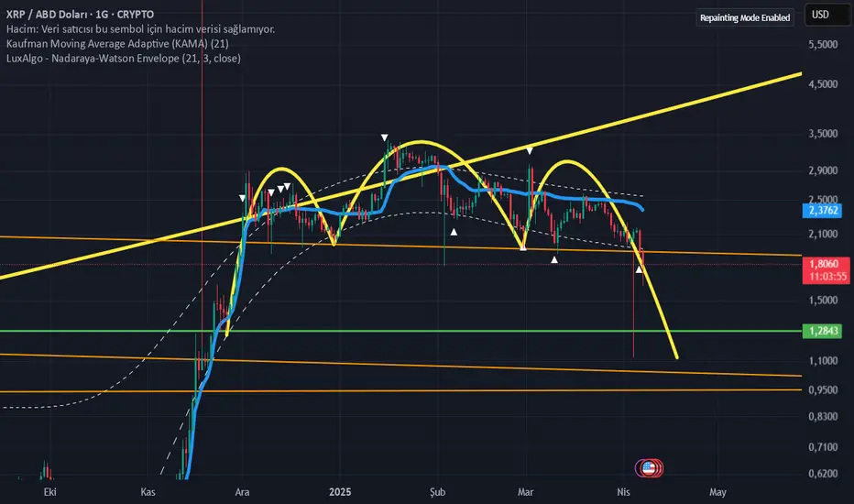
Task: Click the US flag economic event icon
Action: coord(648,468)
